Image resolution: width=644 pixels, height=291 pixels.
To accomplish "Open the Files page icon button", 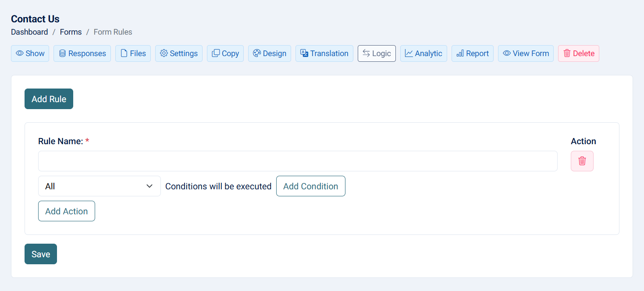I will coord(133,53).
